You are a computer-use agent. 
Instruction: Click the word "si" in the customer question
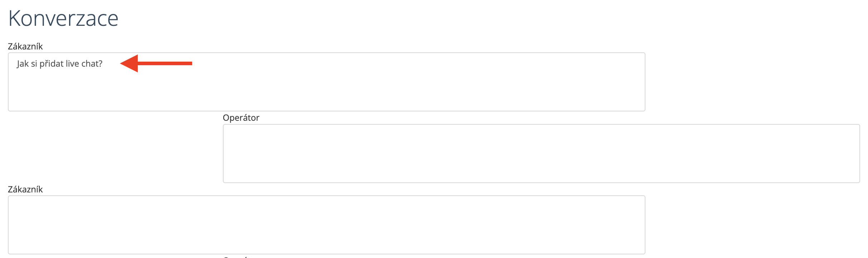[x=34, y=64]
